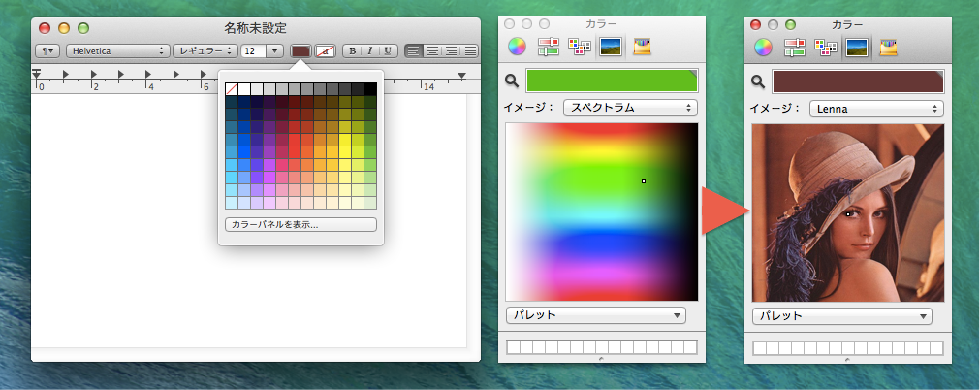980x390 pixels.
Task: Select crayons mode in the Lenna color panel
Action: 888,48
